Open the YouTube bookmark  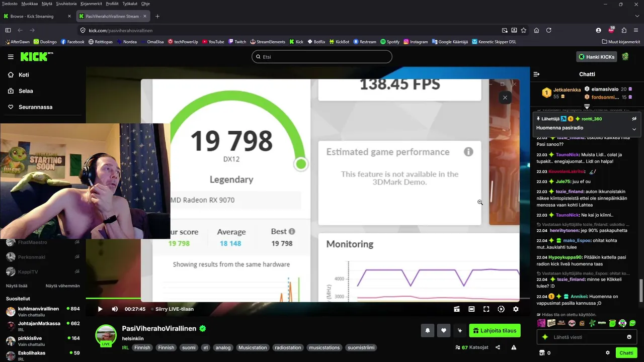click(213, 42)
